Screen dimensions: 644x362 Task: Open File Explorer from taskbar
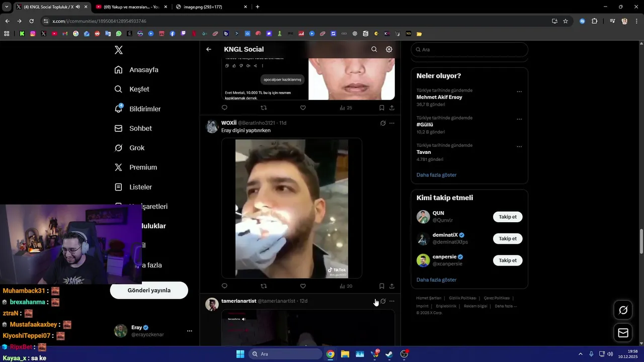tap(345, 354)
